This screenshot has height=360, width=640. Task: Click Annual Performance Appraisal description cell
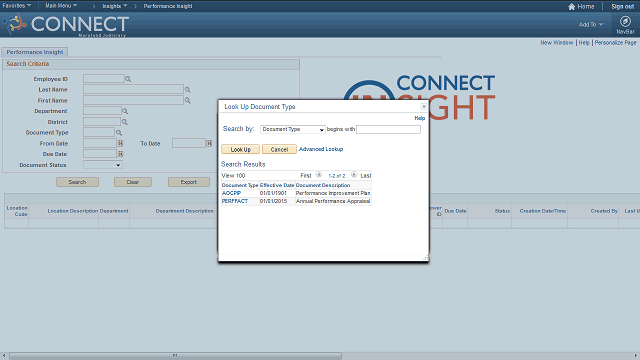(333, 201)
